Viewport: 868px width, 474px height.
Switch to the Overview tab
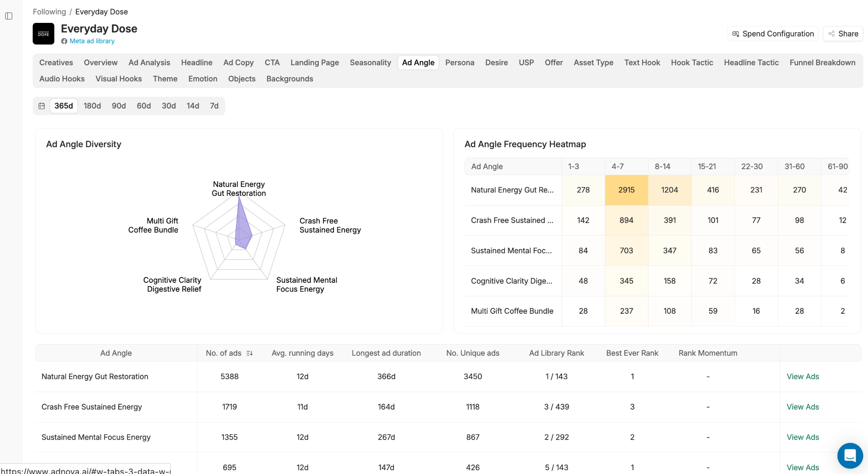[x=100, y=63]
